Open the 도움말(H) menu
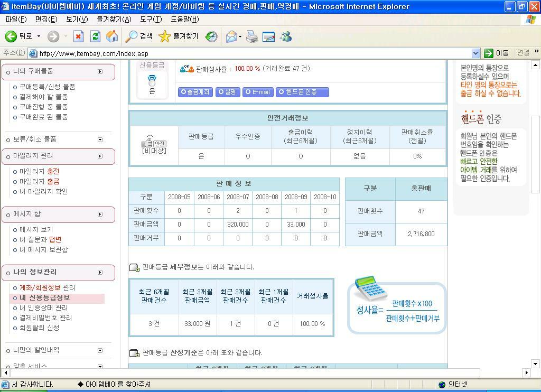This screenshot has width=541, height=392. 184,20
